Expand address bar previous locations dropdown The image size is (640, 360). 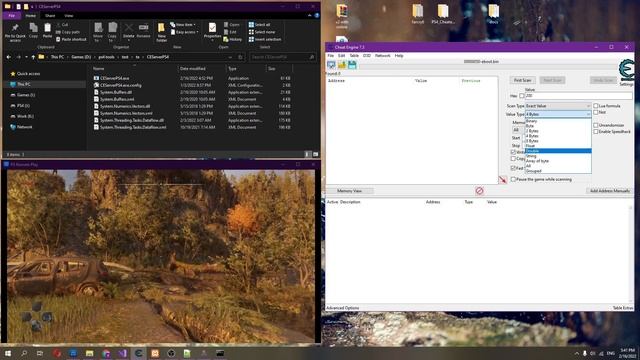(x=230, y=57)
